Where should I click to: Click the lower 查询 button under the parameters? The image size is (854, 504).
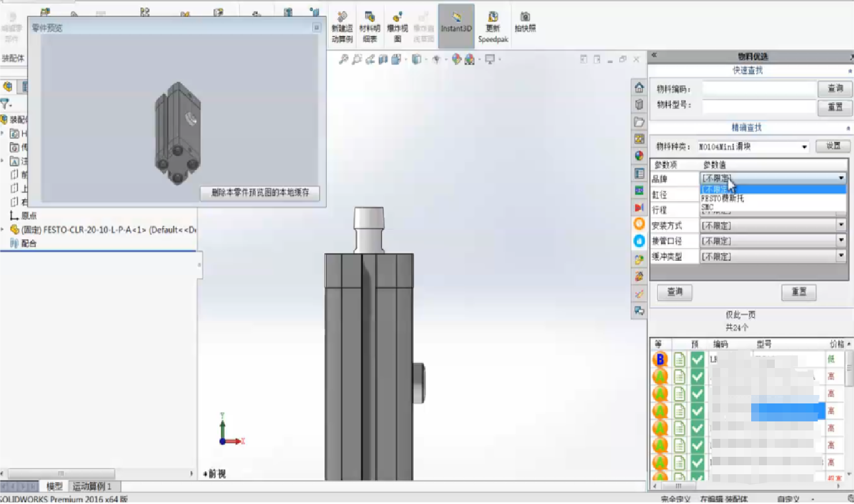[675, 292]
